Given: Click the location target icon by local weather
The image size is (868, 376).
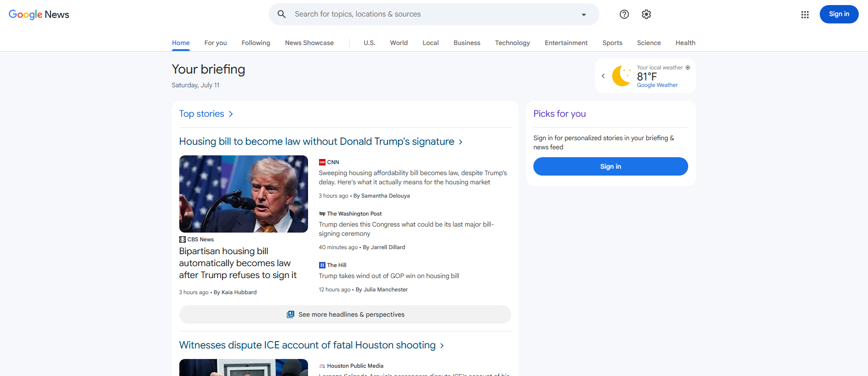Looking at the screenshot, I should pyautogui.click(x=688, y=68).
